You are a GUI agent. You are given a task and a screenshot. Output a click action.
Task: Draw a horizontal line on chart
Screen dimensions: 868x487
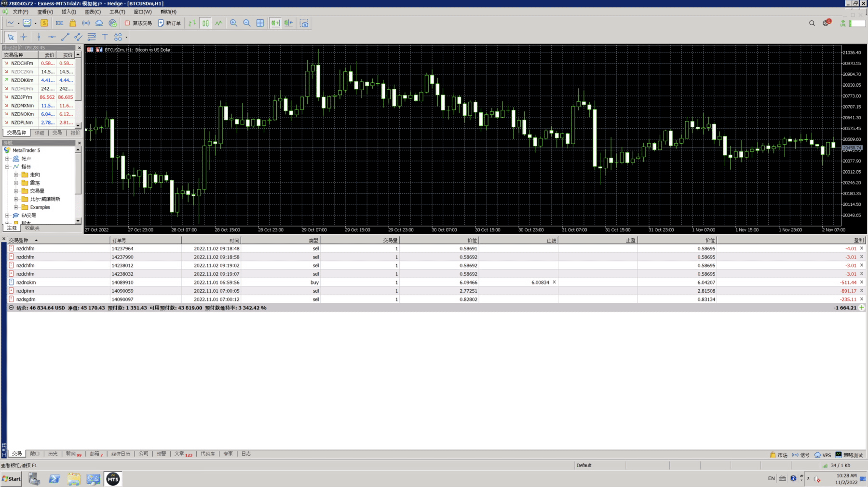tap(52, 37)
